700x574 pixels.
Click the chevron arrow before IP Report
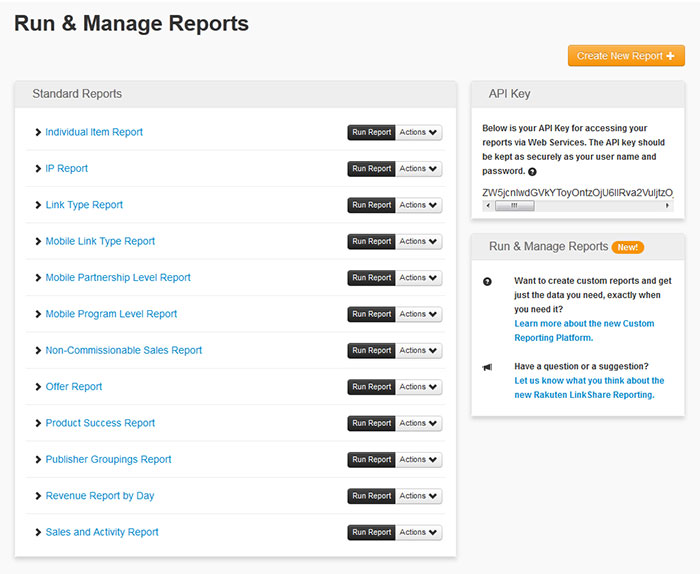38,169
